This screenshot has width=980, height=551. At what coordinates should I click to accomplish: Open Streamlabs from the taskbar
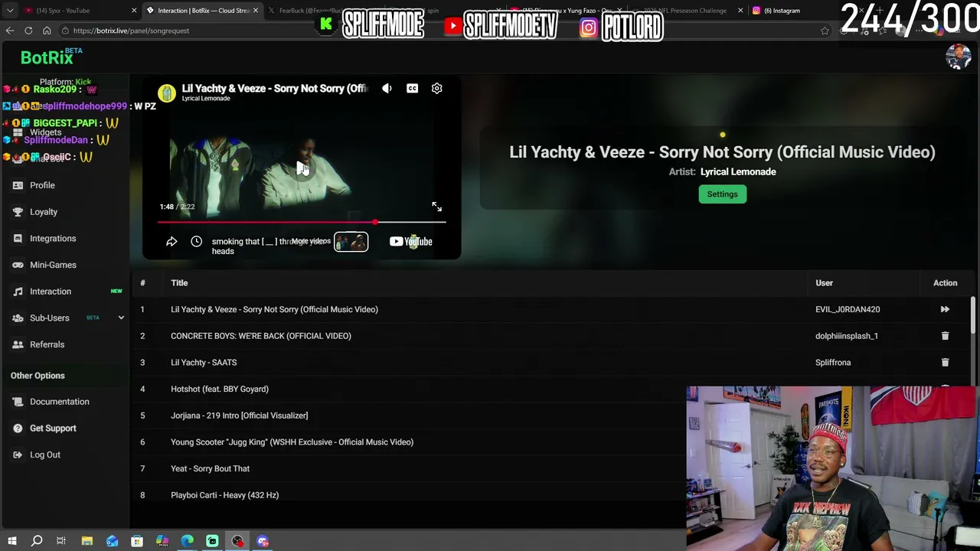(212, 541)
